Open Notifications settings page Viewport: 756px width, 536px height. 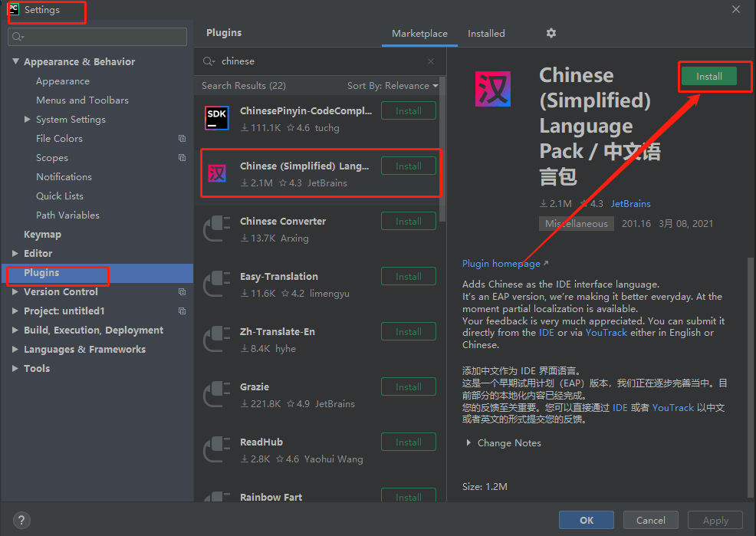pos(64,177)
